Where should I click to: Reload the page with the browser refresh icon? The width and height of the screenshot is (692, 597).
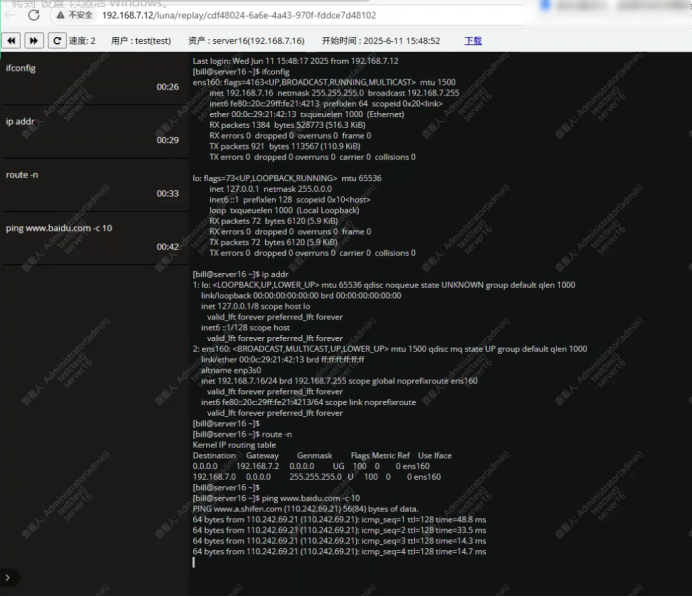(33, 16)
